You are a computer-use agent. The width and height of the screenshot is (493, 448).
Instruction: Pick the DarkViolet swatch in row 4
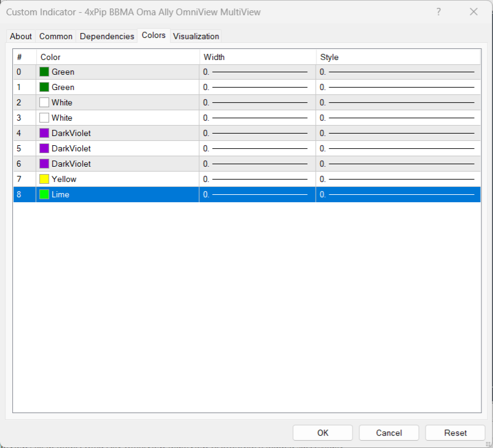click(x=44, y=133)
